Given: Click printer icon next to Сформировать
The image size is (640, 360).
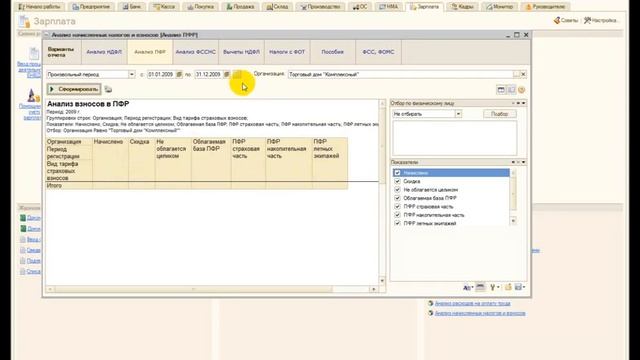Looking at the screenshot, I should 108,89.
